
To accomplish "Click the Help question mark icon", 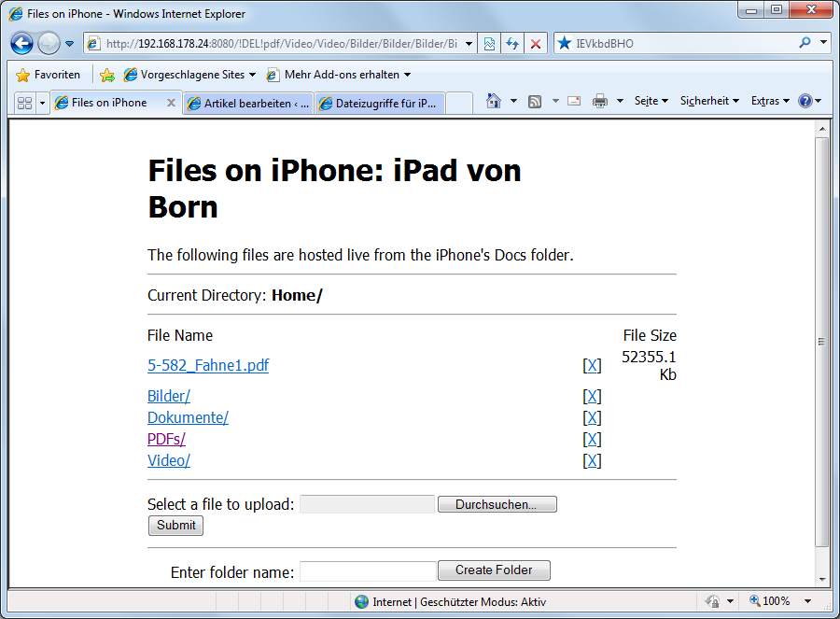I will pyautogui.click(x=805, y=101).
